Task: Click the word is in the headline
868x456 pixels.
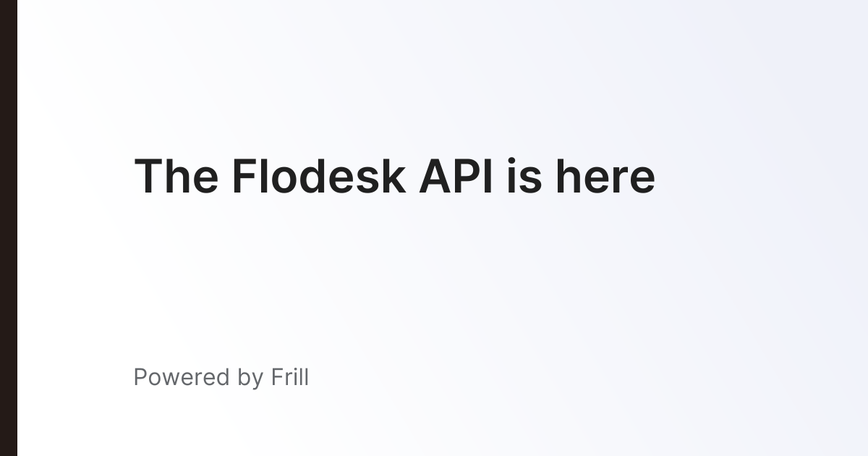Action: coord(524,177)
